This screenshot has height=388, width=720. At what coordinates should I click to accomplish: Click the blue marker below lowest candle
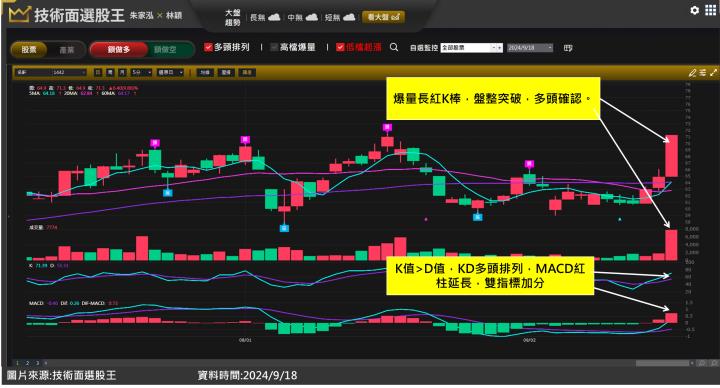tap(284, 228)
